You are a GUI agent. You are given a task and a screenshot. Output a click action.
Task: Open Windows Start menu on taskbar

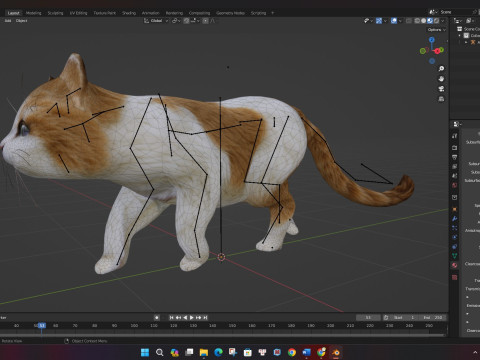pyautogui.click(x=145, y=352)
